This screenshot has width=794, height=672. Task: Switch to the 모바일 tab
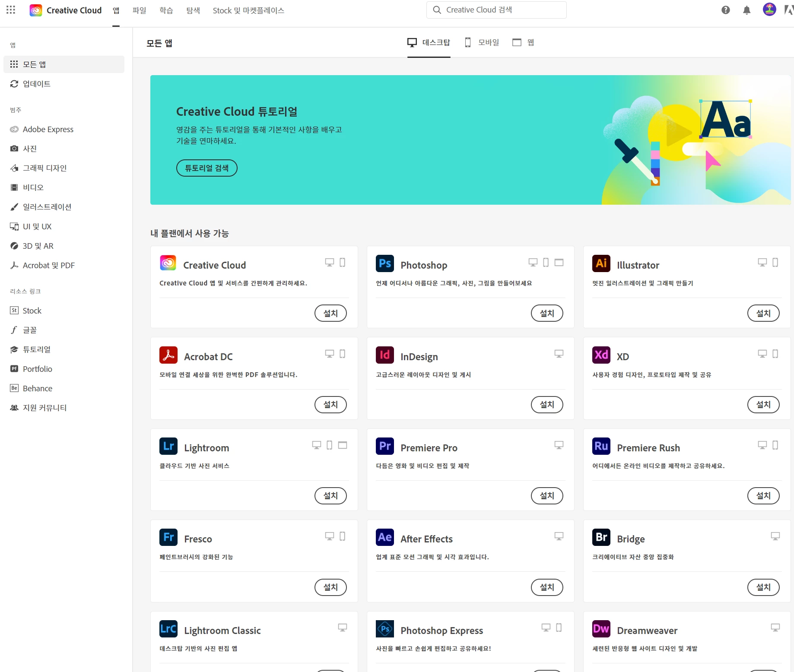(482, 42)
